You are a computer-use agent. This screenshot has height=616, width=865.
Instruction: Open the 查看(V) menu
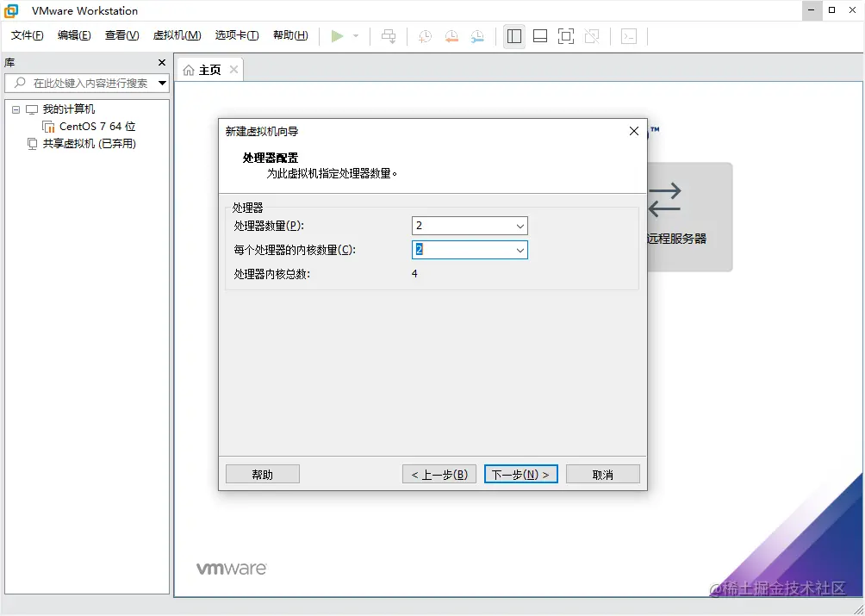(122, 36)
